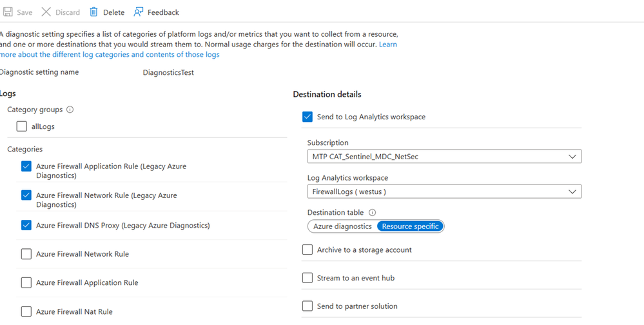Uncheck Send to Log Analytics workspace
This screenshot has width=644, height=325.
[x=307, y=117]
